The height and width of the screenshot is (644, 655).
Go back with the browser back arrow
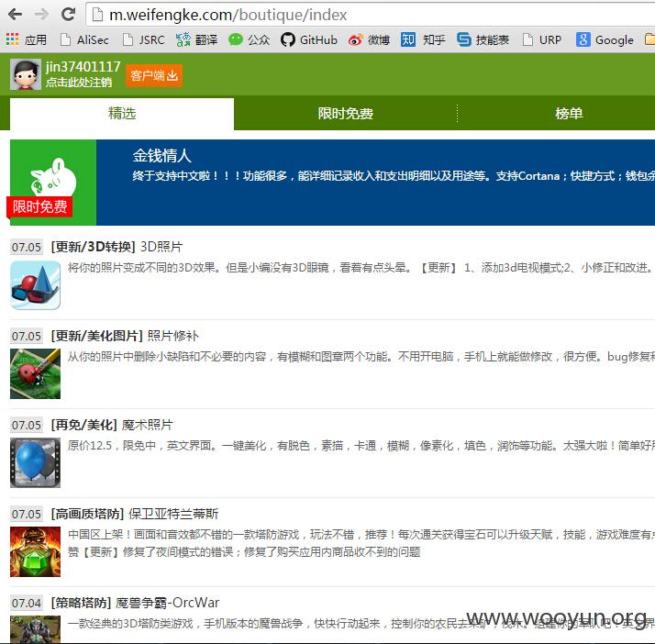[15, 15]
